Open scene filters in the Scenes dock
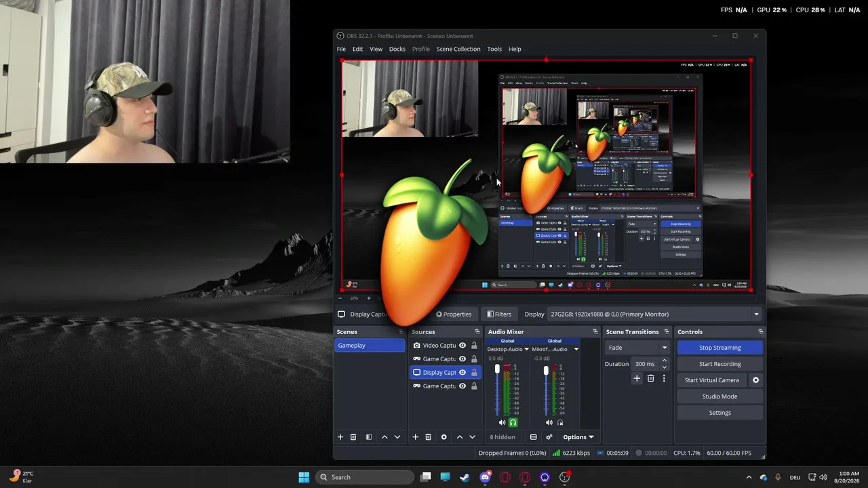 (x=369, y=437)
